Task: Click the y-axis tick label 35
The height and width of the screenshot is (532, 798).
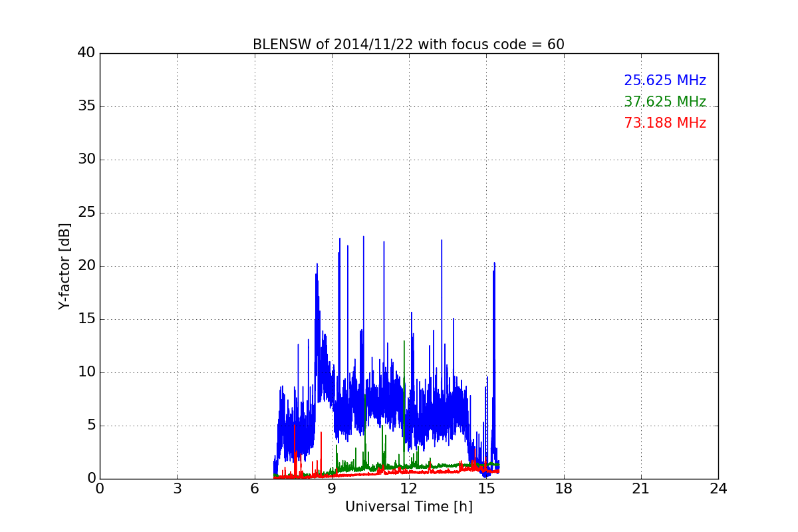Action: pyautogui.click(x=86, y=106)
